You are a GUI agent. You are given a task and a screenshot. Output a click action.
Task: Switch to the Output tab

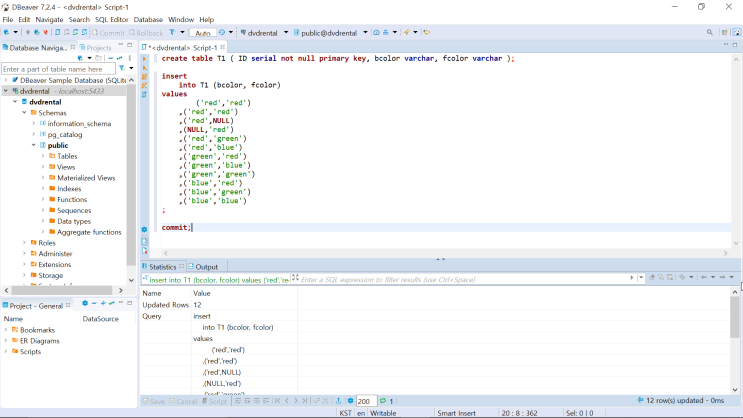click(203, 267)
